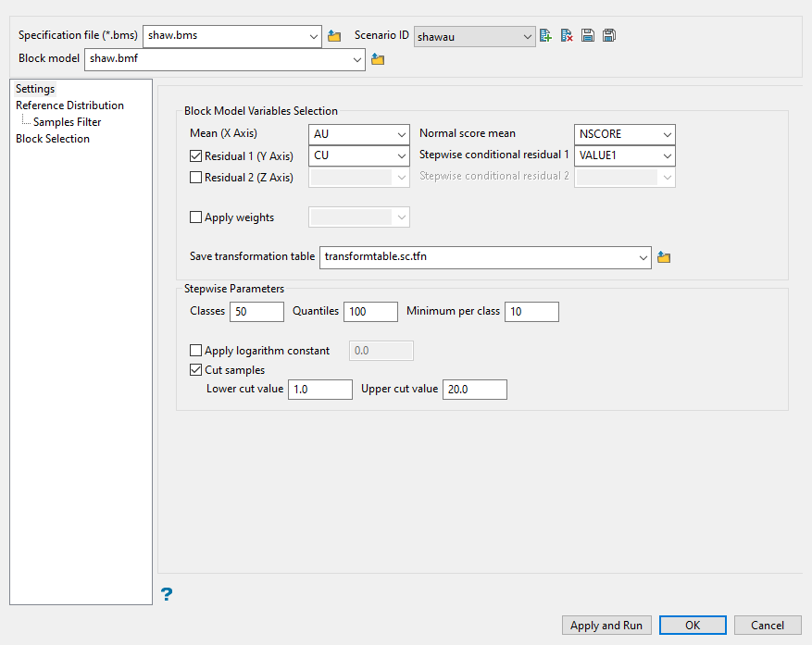Select Block Selection in the left panel

pyautogui.click(x=53, y=139)
